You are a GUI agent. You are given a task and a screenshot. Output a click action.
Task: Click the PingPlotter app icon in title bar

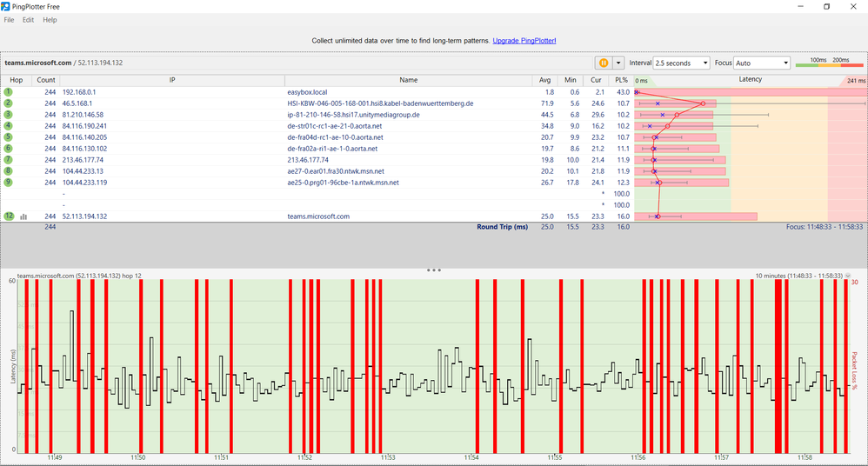(x=5, y=7)
